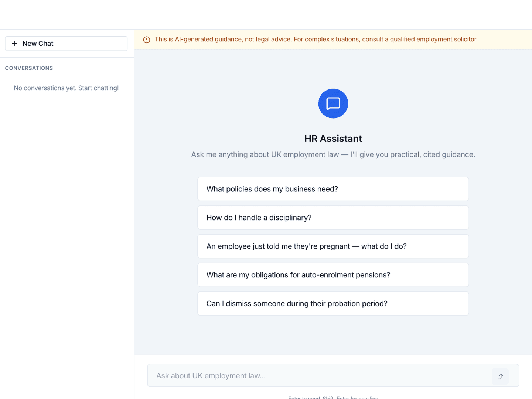Click the CONVERSATIONS section header
Screen dimensions: 532x399
click(x=29, y=68)
